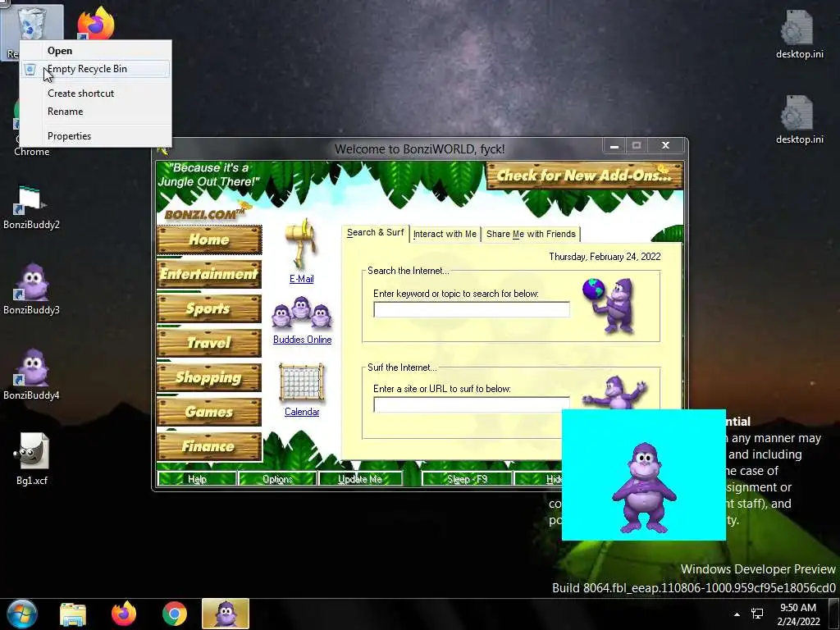Click the Update Me button
The height and width of the screenshot is (630, 840).
(360, 479)
